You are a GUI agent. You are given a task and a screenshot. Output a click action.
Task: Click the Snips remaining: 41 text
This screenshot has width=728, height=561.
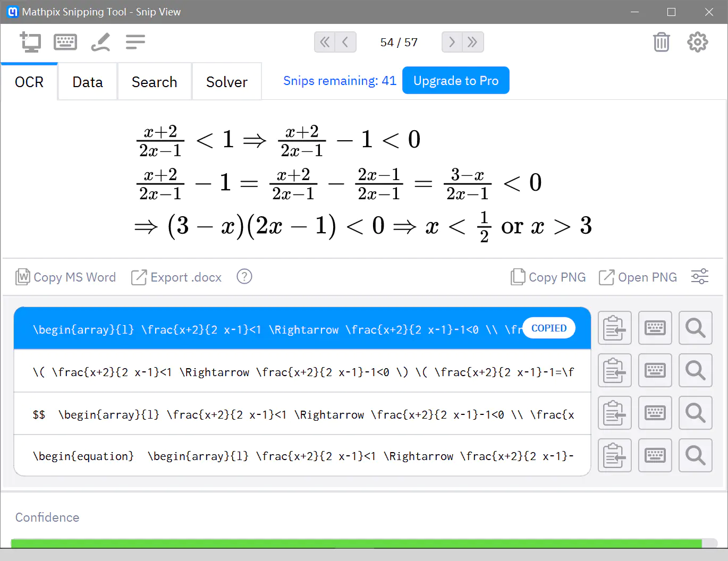coord(340,81)
